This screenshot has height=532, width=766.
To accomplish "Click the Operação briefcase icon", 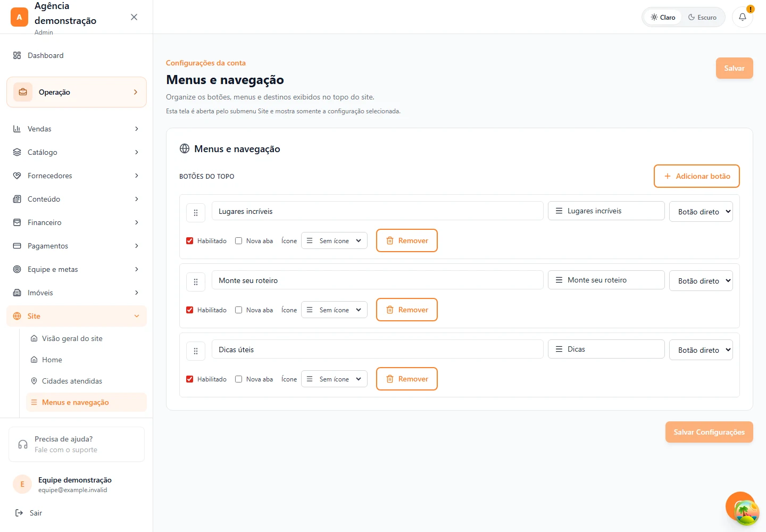I will (23, 92).
